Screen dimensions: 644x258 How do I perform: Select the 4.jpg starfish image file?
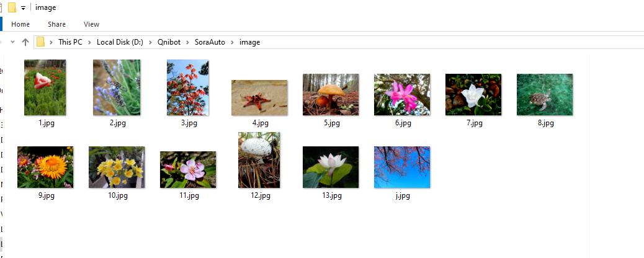259,97
